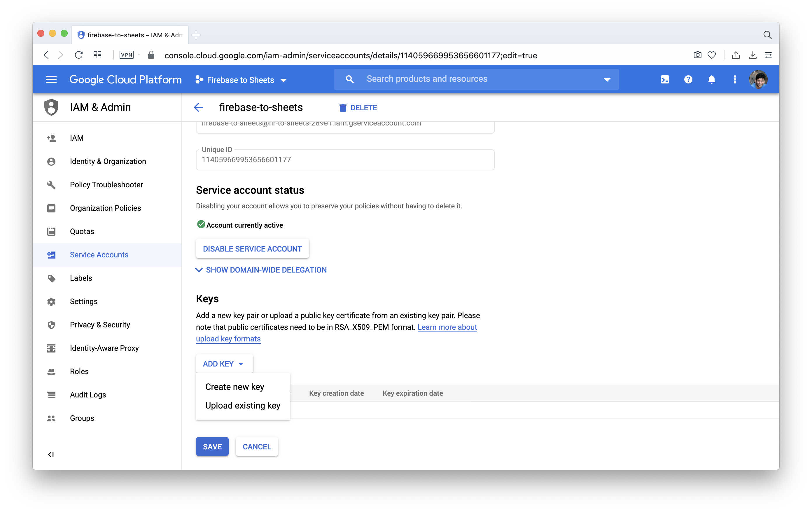Click the IAM & Admin shield icon

[x=51, y=107]
